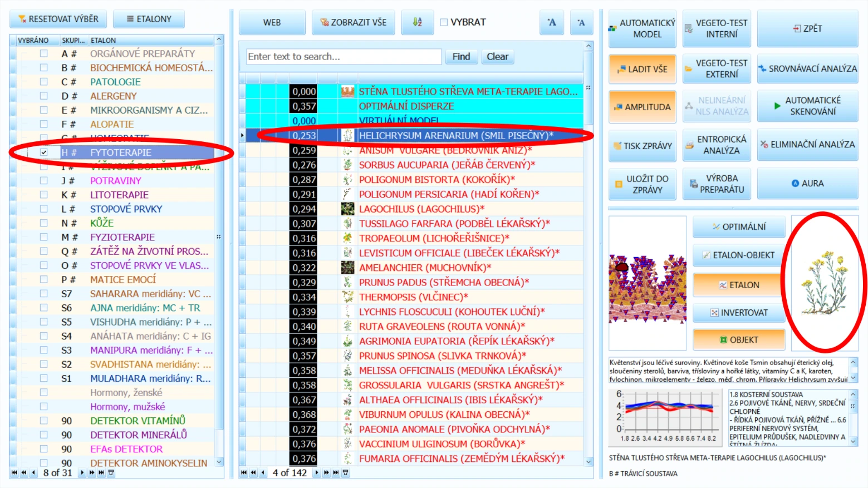Click the ZOBRAZIT VŠE button
Viewport: 868px width, 488px height.
pos(353,22)
